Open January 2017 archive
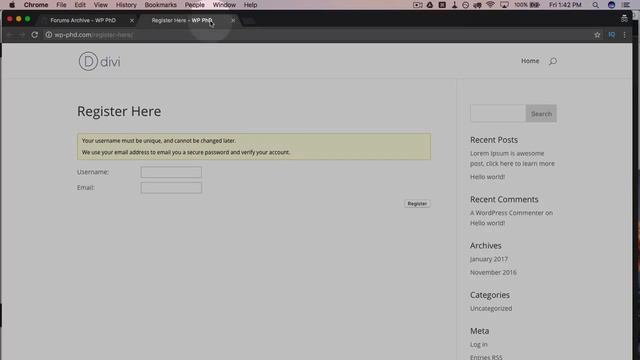Image resolution: width=640 pixels, height=360 pixels. click(x=489, y=259)
